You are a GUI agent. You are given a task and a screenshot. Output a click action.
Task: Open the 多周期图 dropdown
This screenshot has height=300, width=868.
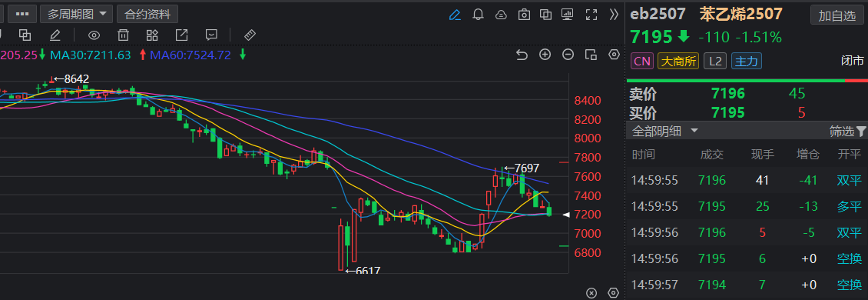(76, 14)
